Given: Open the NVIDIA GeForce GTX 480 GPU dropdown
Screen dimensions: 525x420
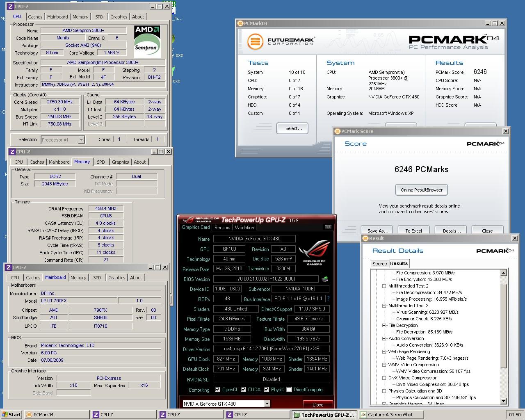Looking at the screenshot, I should 267,404.
